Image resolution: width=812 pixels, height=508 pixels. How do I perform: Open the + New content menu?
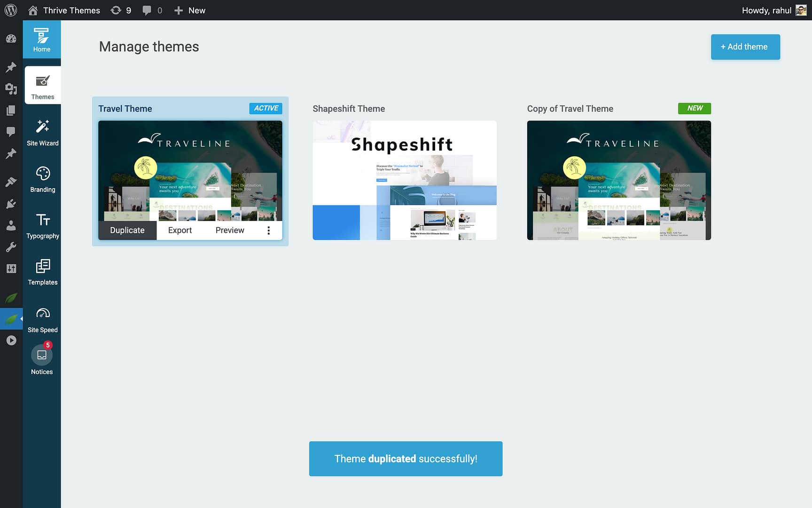coord(189,10)
